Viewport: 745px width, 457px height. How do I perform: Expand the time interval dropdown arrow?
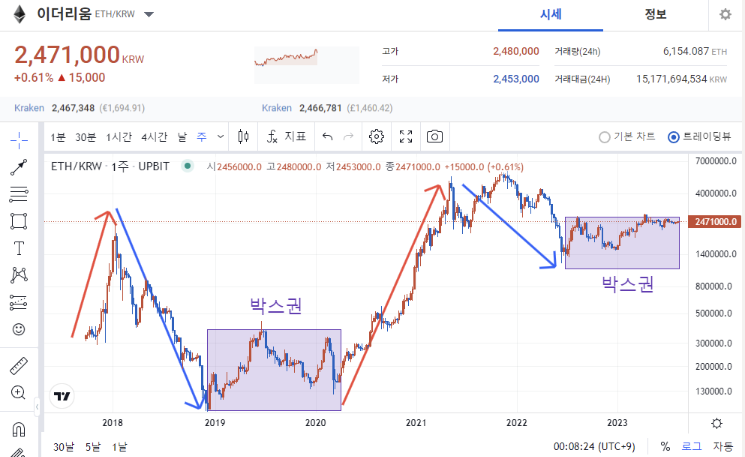(220, 137)
